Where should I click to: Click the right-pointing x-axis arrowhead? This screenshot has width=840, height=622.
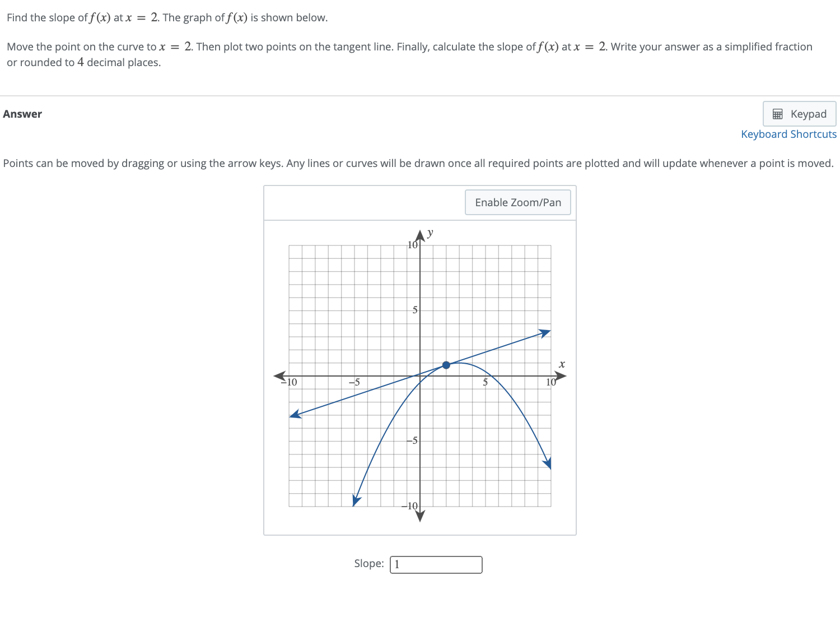coord(559,375)
